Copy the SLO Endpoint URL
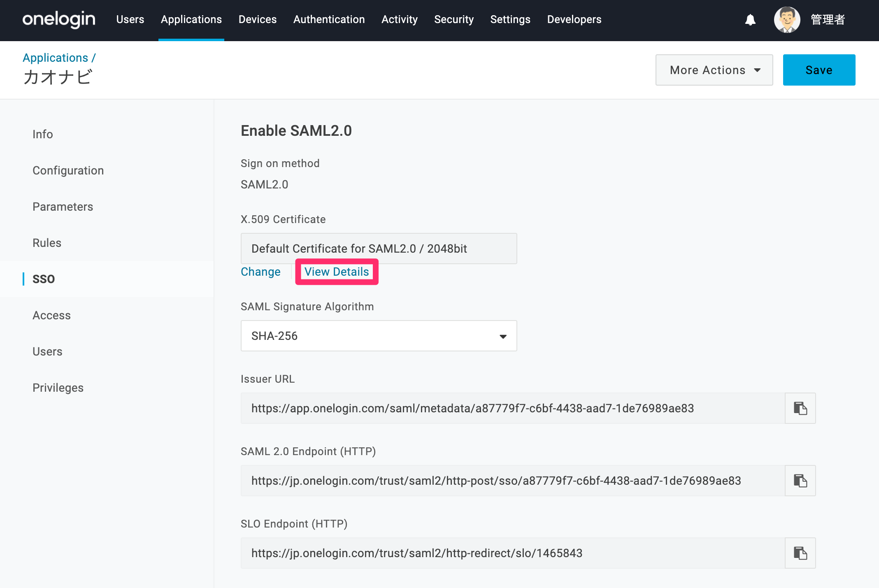 800,553
